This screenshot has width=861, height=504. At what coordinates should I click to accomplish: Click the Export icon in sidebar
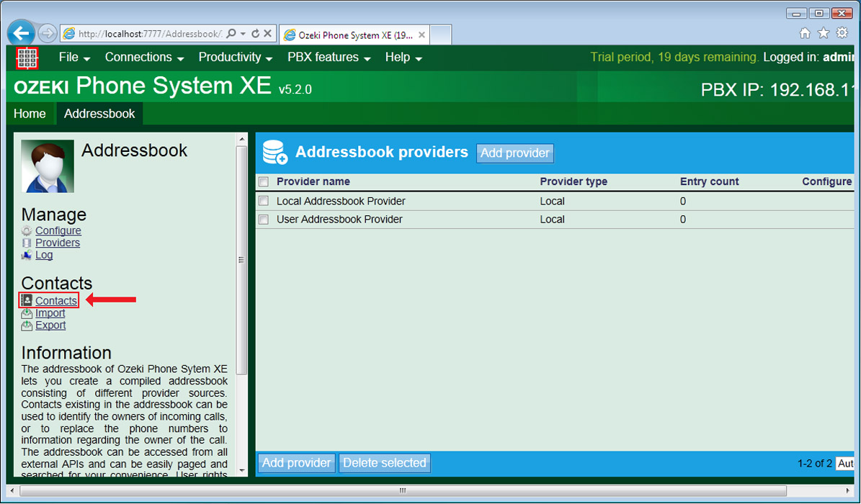point(27,325)
